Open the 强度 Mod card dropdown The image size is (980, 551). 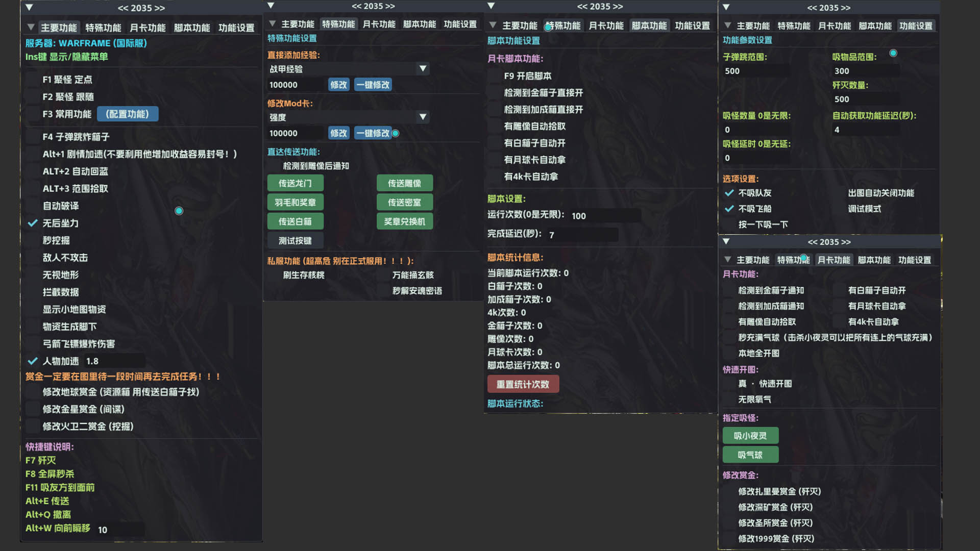pyautogui.click(x=423, y=117)
